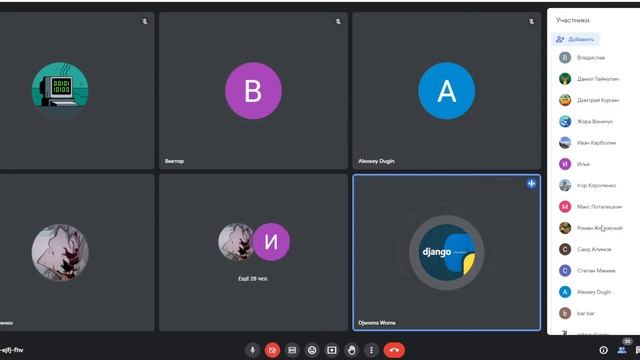640x360 pixels.
Task: Click the Djeoms Woms name label
Action: (x=377, y=323)
